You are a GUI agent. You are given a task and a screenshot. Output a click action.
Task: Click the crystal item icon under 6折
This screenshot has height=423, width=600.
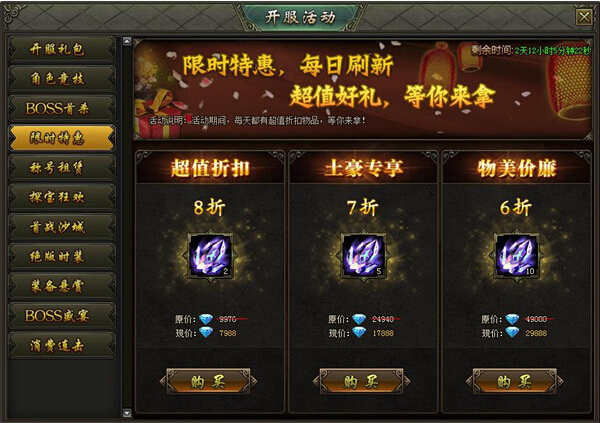pos(517,256)
